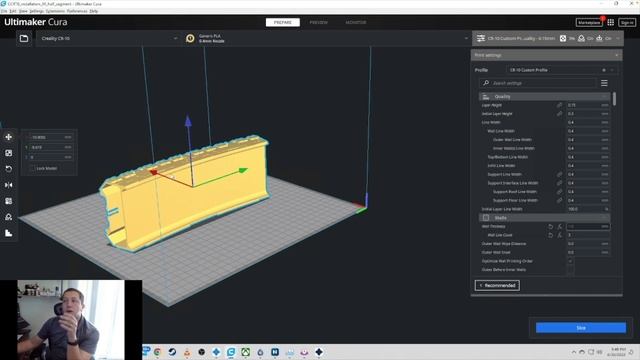Click link icon beside Initial Layer Height
The width and height of the screenshot is (640, 360).
[560, 113]
